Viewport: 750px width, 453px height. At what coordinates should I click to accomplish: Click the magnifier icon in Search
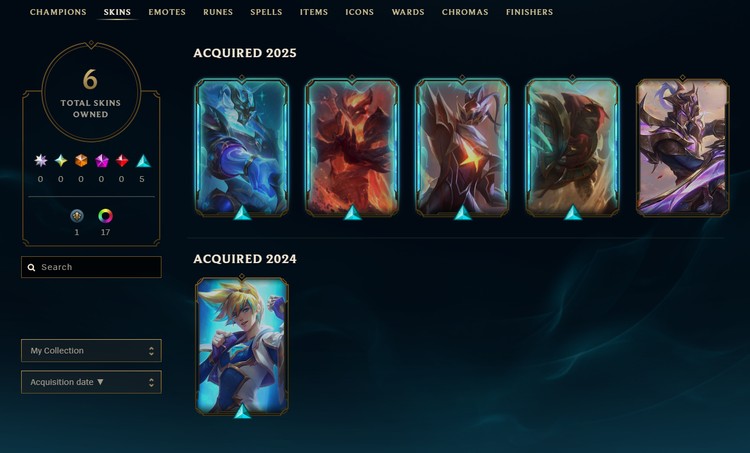pyautogui.click(x=31, y=267)
